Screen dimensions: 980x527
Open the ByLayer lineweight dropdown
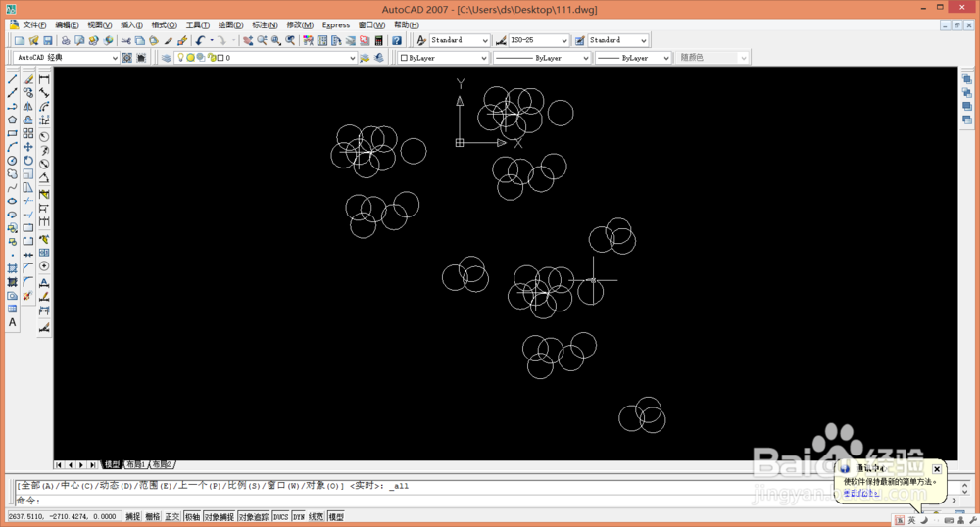[633, 58]
